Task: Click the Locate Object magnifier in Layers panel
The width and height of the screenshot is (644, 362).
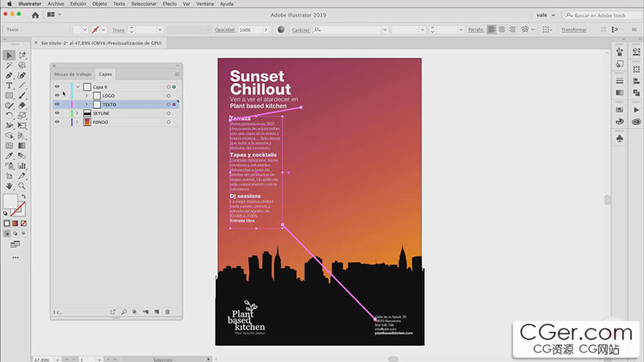Action: click(124, 312)
